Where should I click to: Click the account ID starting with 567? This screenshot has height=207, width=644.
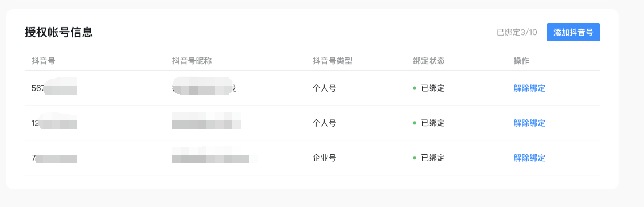coord(54,88)
